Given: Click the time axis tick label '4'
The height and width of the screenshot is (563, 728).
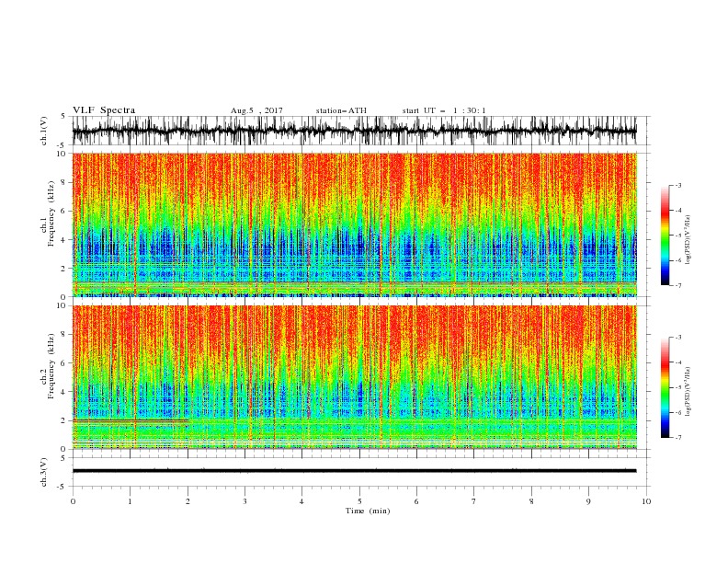Looking at the screenshot, I should pyautogui.click(x=301, y=501).
